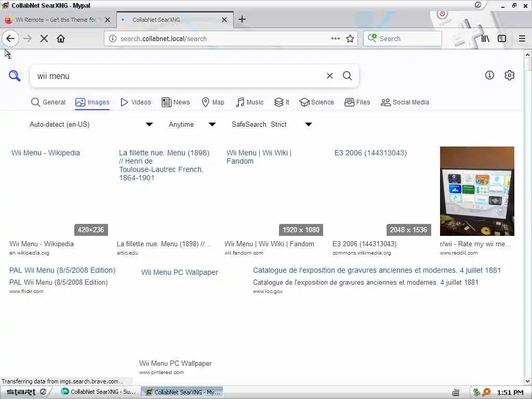Open Wii Menu | Wii Wiki | Fandom link
Viewport: 532px width, 399px height.
259,157
